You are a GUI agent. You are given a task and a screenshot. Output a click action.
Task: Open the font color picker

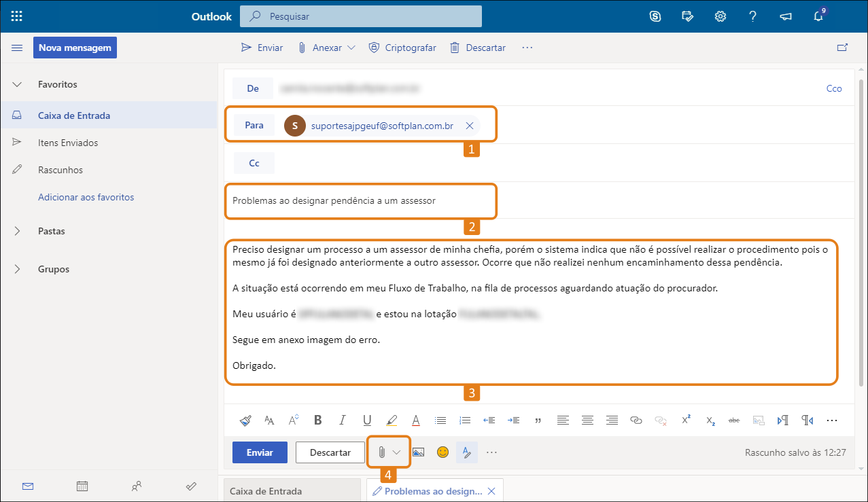[x=416, y=420]
